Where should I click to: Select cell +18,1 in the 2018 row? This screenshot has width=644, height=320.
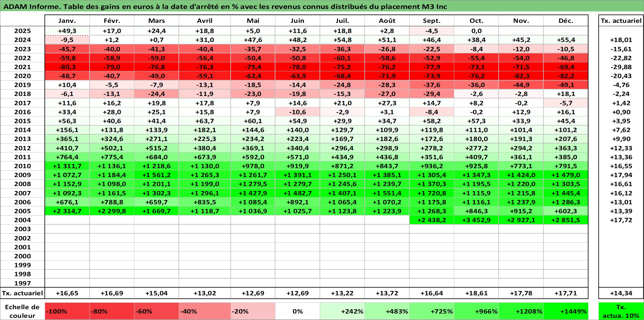566,94
